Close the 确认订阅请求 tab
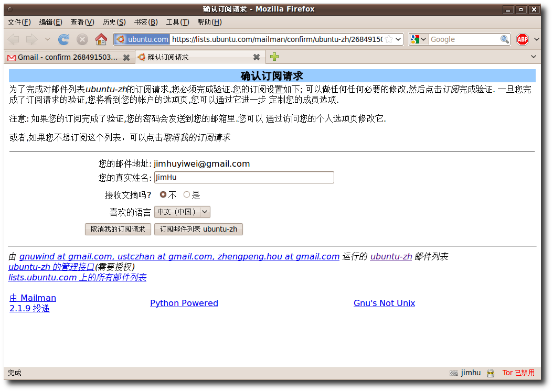This screenshot has width=553, height=392. pyautogui.click(x=257, y=57)
